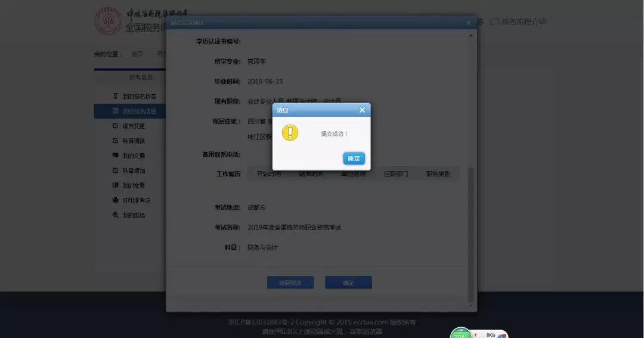Open 科目调换 in the sidebar

tap(134, 141)
